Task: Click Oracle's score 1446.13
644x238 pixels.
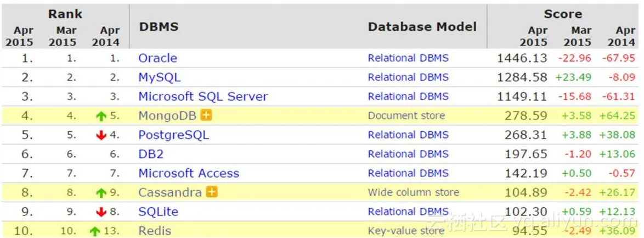Action: pyautogui.click(x=522, y=58)
